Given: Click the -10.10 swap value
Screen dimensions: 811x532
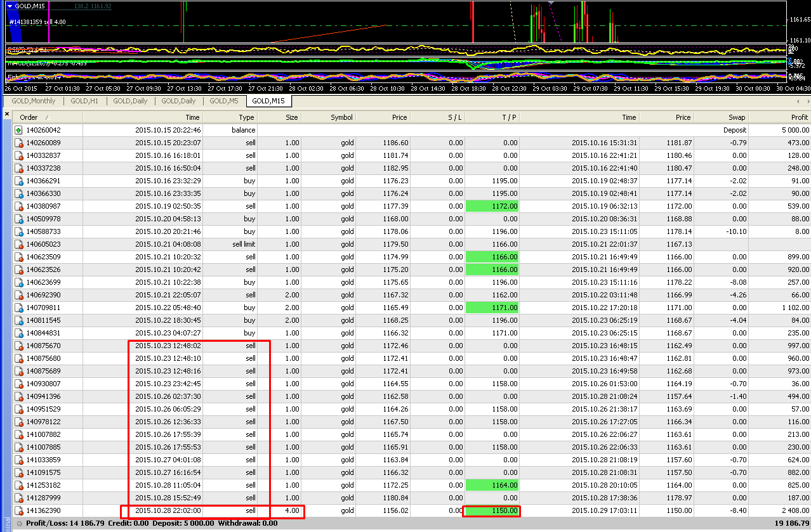Looking at the screenshot, I should (x=737, y=231).
